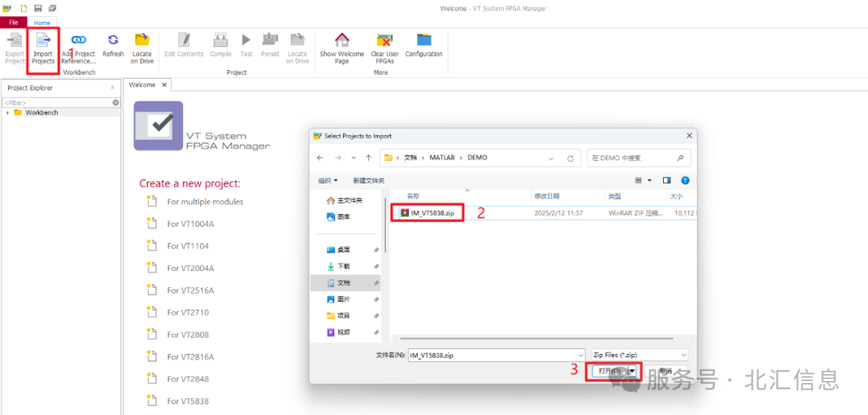Viewport: 868px width, 415px height.
Task: Click save icon in title bar
Action: coord(38,8)
